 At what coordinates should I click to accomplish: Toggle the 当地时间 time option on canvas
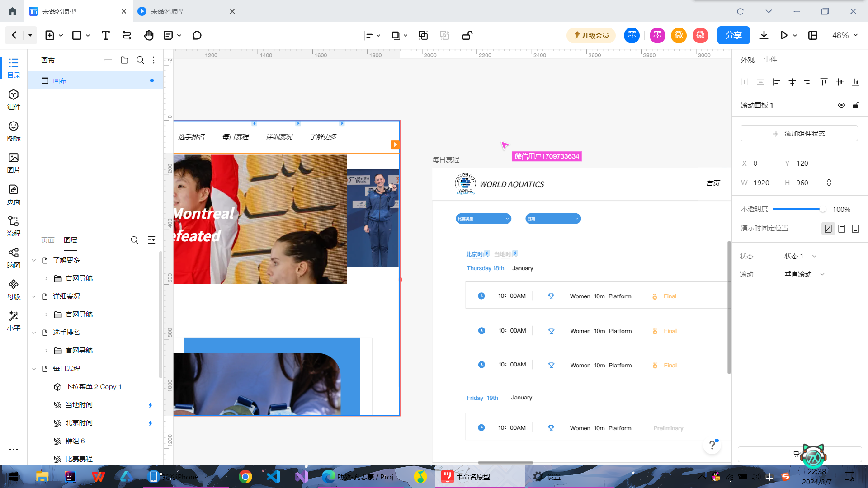coord(505,254)
